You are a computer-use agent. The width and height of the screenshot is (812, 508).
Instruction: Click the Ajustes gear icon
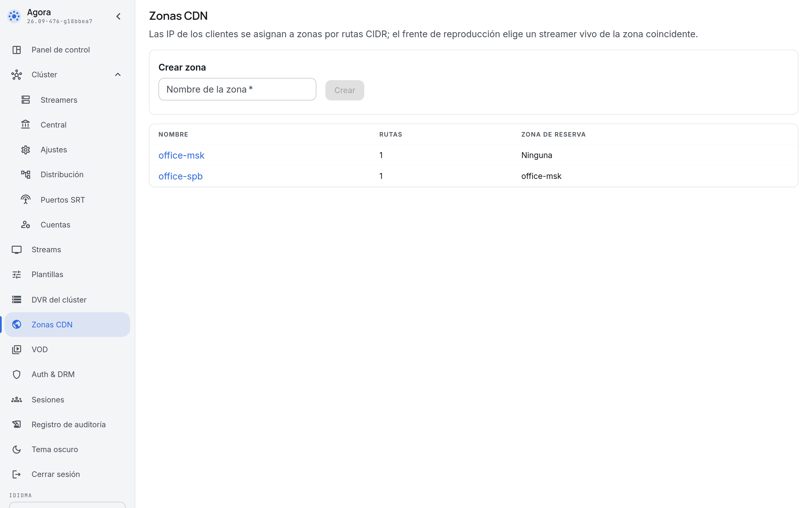click(25, 150)
